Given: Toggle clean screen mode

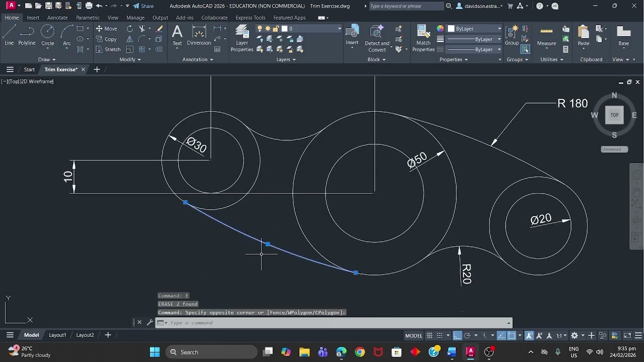Looking at the screenshot, I should pos(628,335).
